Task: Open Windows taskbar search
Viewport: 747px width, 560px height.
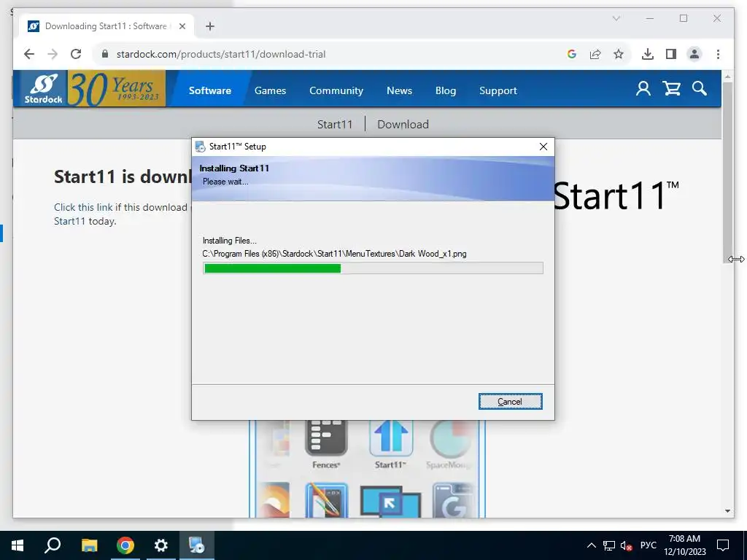Action: [53, 545]
